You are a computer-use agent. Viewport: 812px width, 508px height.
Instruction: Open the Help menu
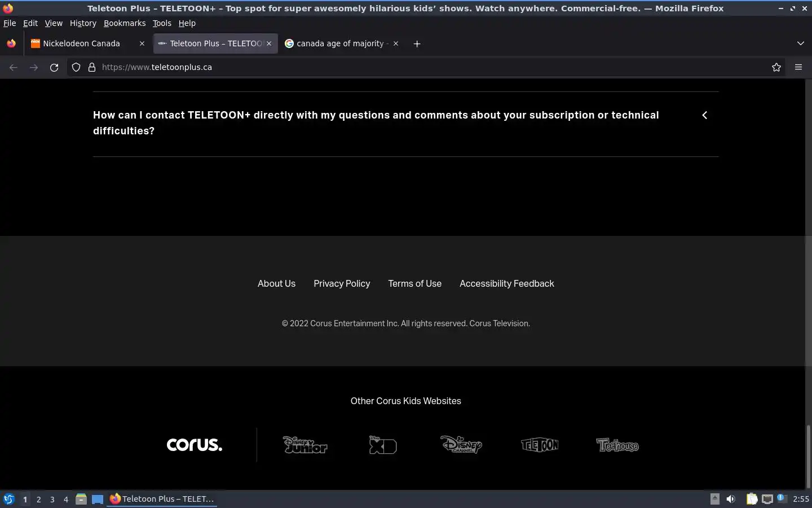(187, 23)
